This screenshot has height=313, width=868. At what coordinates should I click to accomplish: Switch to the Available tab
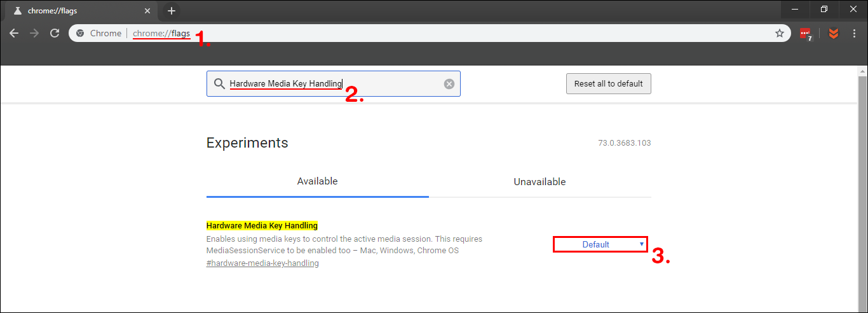pos(318,181)
